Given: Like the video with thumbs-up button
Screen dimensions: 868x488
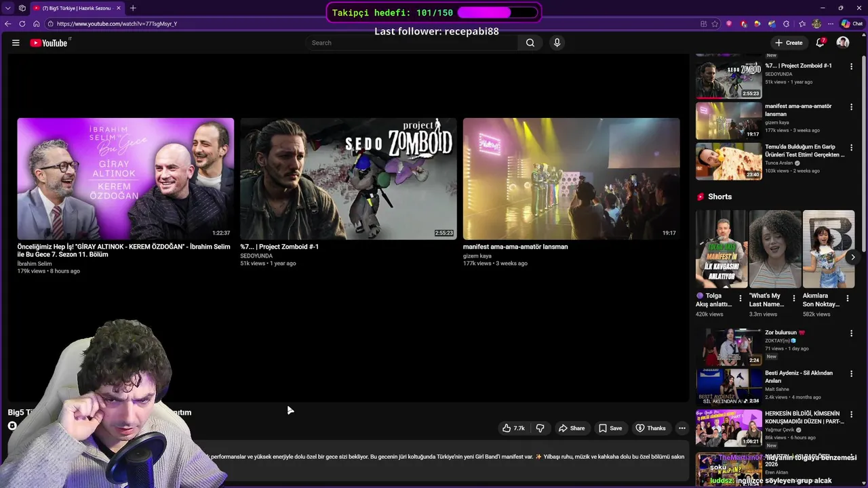Looking at the screenshot, I should pyautogui.click(x=513, y=428).
